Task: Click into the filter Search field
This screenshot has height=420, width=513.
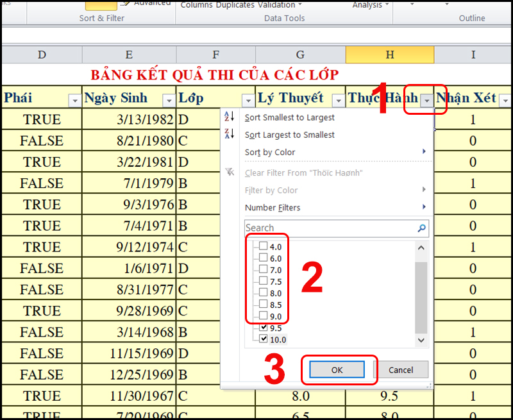Action: pyautogui.click(x=327, y=228)
